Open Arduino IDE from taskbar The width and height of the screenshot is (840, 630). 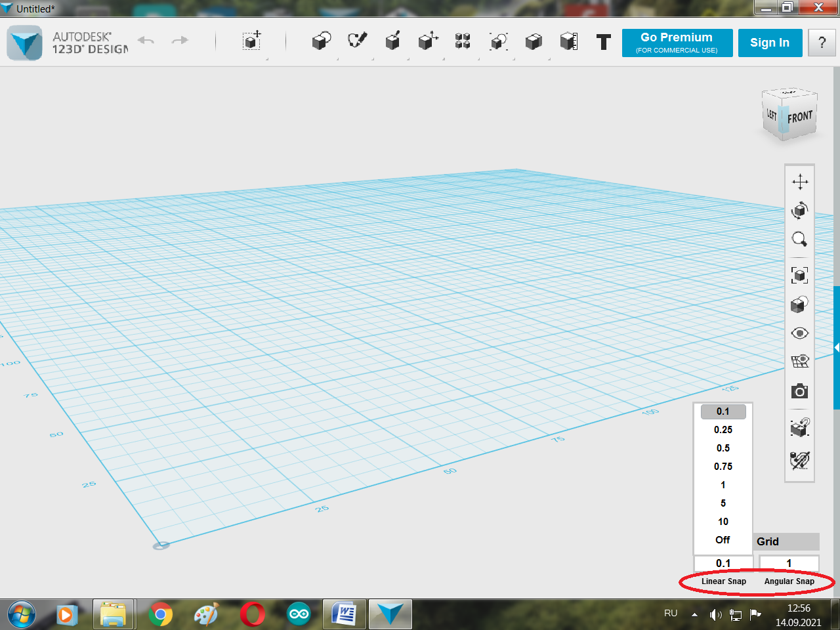299,614
